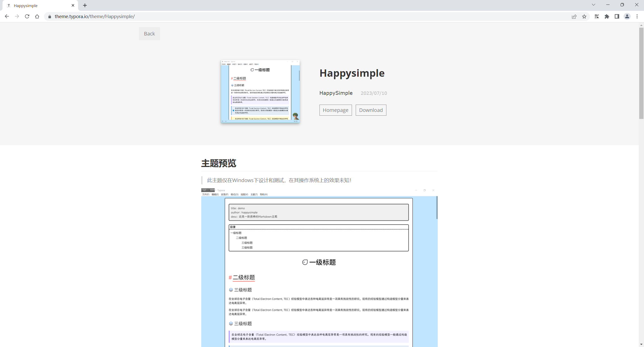Open Chrome three-dot menu
The height and width of the screenshot is (347, 644).
[637, 16]
